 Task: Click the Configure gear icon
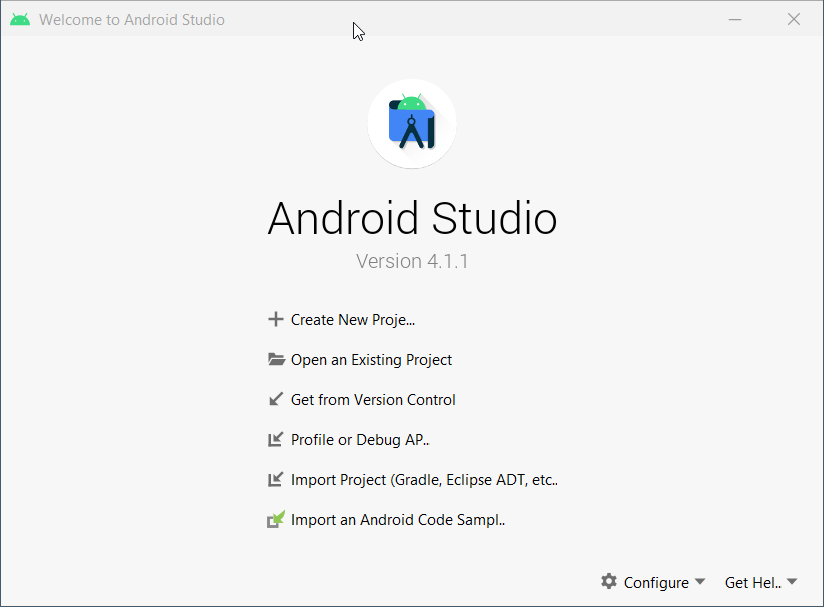pos(609,582)
